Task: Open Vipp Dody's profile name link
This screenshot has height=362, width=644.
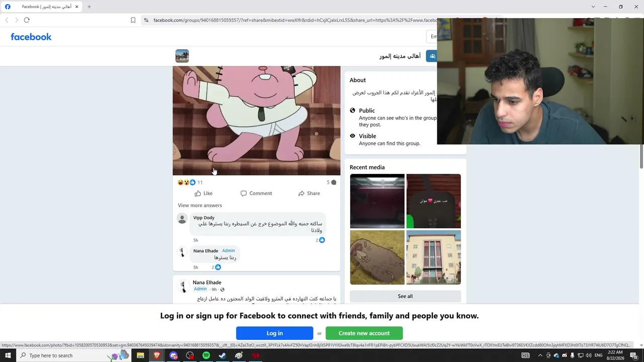Action: coord(204,218)
